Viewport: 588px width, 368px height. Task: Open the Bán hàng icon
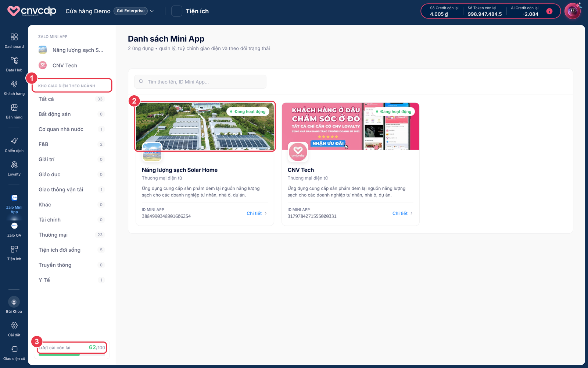(x=14, y=107)
